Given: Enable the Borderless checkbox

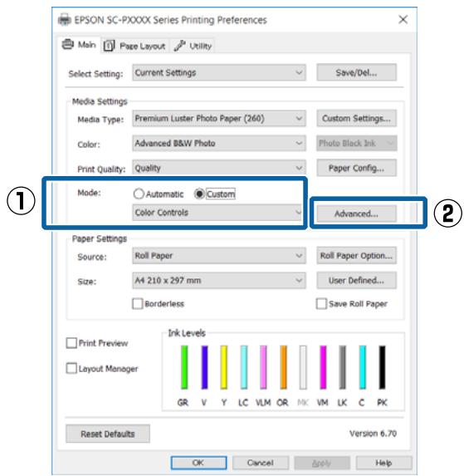Looking at the screenshot, I should [x=138, y=303].
